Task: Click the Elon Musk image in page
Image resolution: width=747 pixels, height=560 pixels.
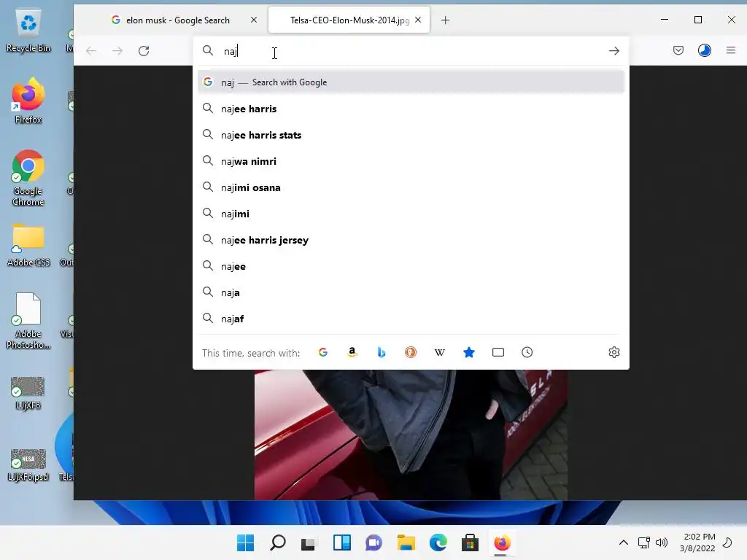Action: pos(411,435)
